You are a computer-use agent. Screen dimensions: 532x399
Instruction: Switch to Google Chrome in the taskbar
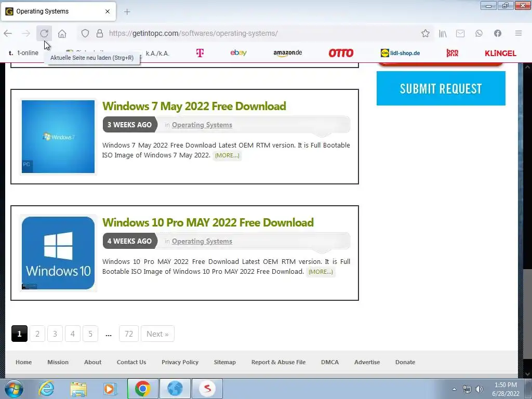143,389
